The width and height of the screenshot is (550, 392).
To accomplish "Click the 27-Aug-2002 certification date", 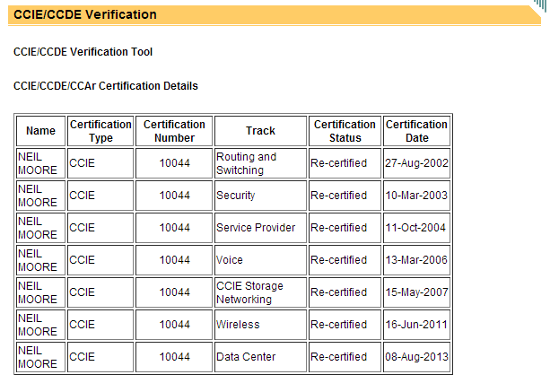I will coord(416,163).
